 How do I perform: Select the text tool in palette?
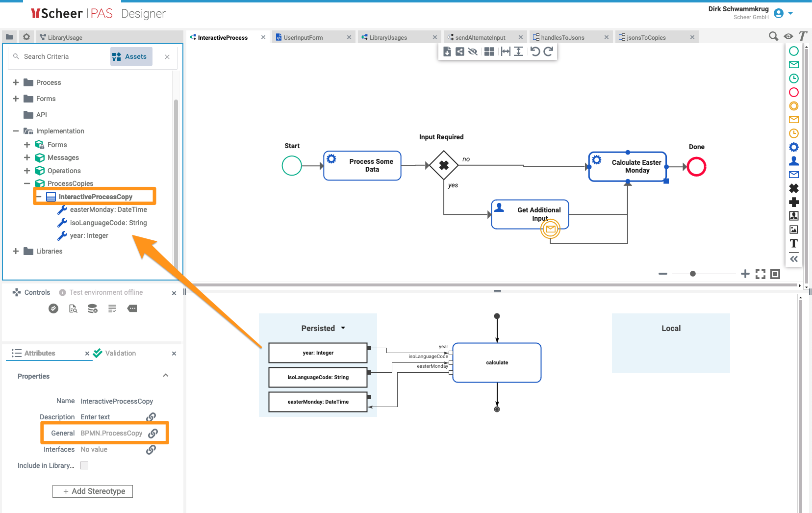click(x=793, y=243)
